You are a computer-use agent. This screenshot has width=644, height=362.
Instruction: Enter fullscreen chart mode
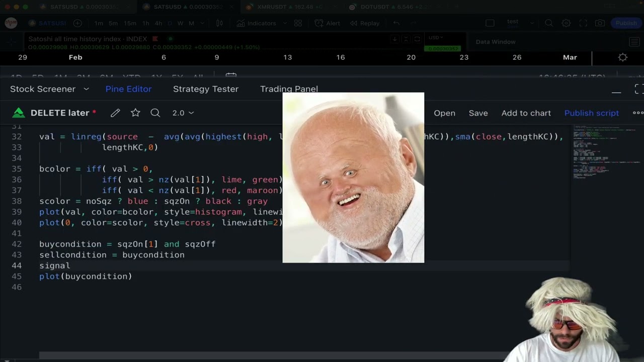point(583,23)
